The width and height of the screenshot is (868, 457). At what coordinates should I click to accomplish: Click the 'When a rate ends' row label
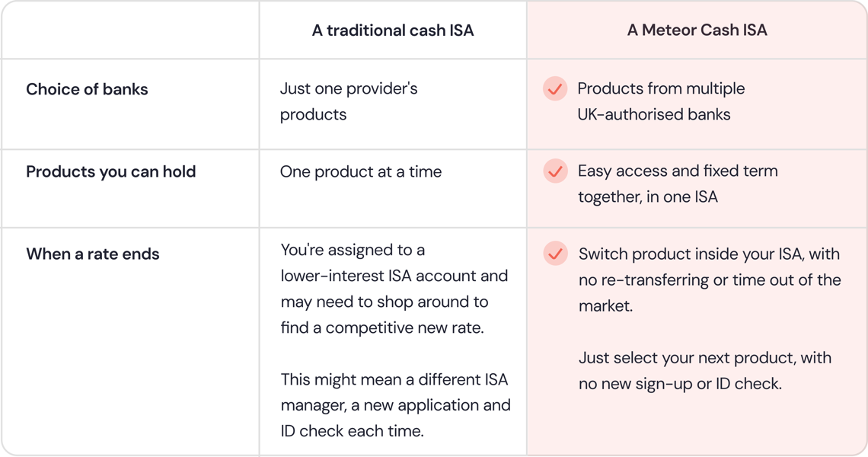[x=92, y=254]
